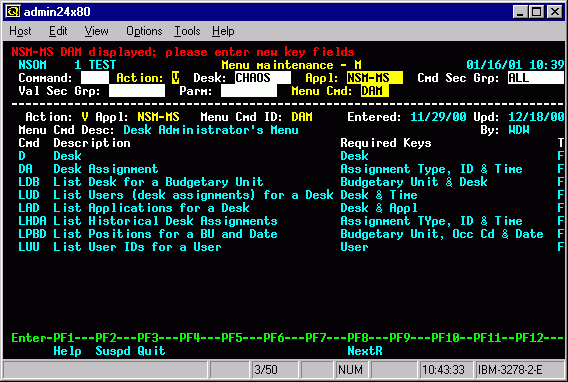568x382 pixels.
Task: Open the Help menu
Action: (223, 31)
